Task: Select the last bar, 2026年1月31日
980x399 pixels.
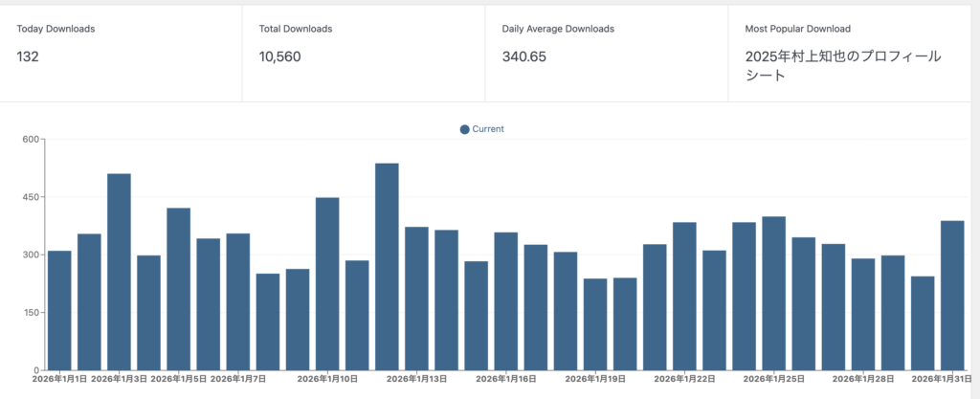Action: click(x=952, y=295)
